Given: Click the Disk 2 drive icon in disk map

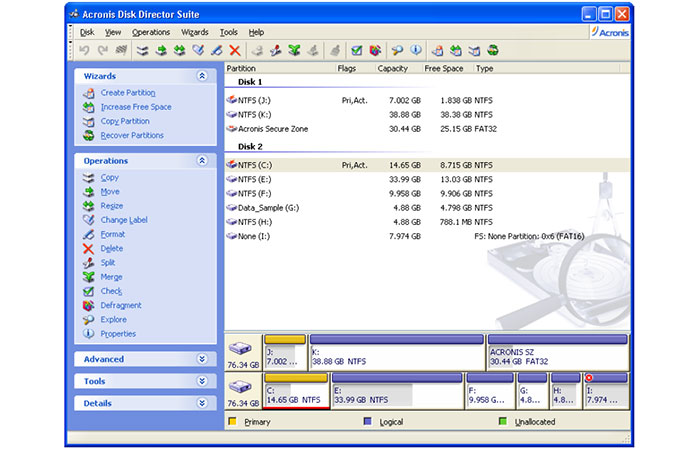Looking at the screenshot, I should click(x=240, y=387).
